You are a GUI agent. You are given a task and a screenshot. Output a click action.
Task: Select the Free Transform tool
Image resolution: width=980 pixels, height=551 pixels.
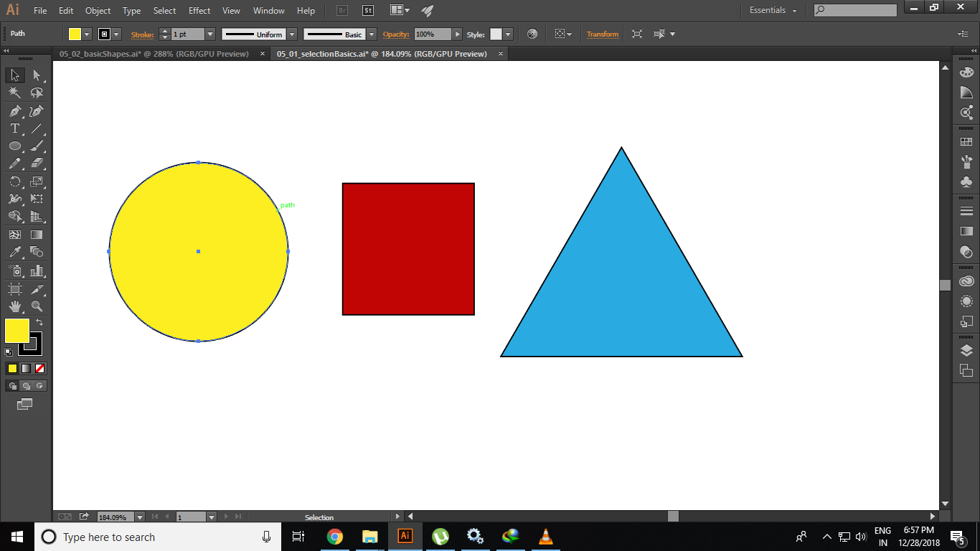click(x=37, y=199)
